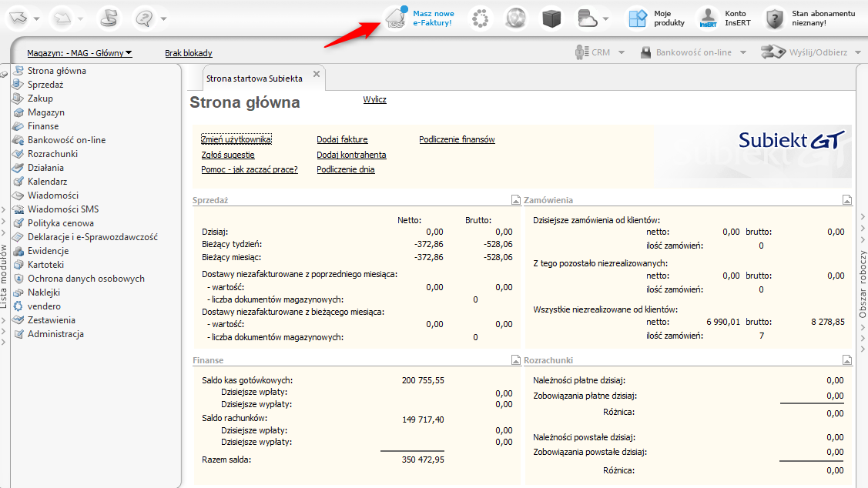
Task: Expand the Bankowość on-line toolbar dropdown
Action: (x=742, y=52)
